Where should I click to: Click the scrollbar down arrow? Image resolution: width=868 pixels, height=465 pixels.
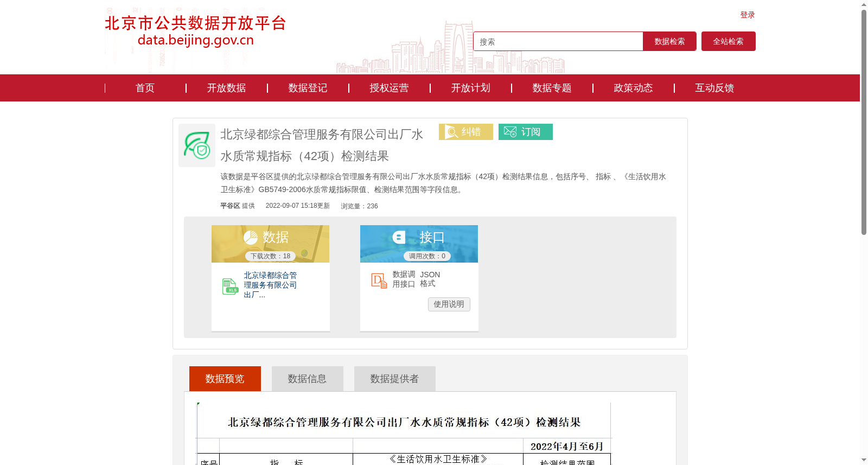tap(864, 460)
